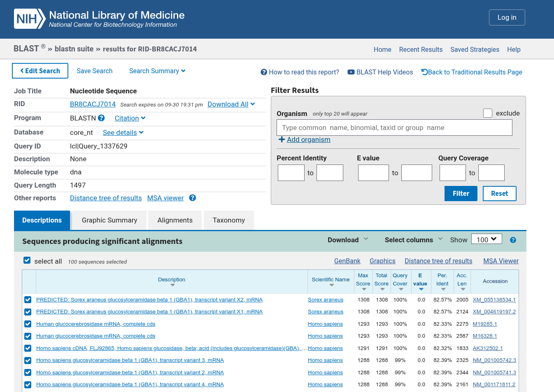The height and width of the screenshot is (392, 554).
Task: Expand the See details dropdown
Action: (123, 132)
